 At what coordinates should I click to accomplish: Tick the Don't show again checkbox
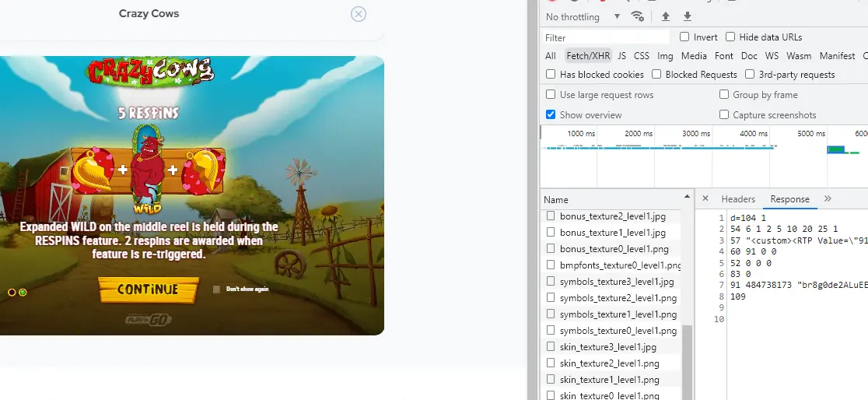point(216,289)
